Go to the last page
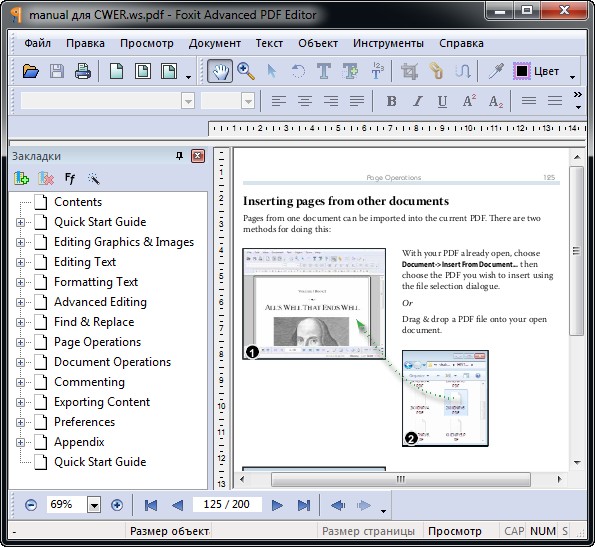The width and height of the screenshot is (595, 547). click(x=304, y=505)
